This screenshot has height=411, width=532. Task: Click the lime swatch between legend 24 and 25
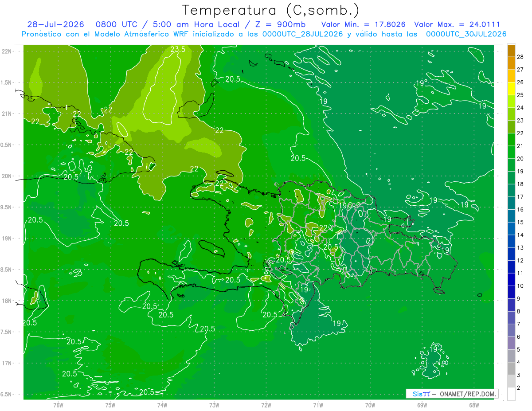(511, 101)
